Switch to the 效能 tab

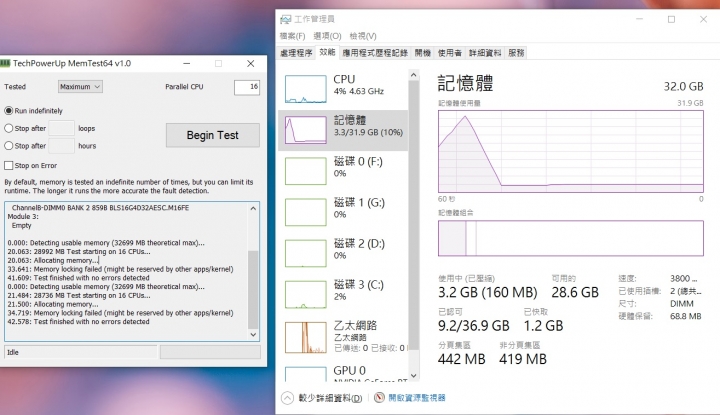tap(327, 52)
